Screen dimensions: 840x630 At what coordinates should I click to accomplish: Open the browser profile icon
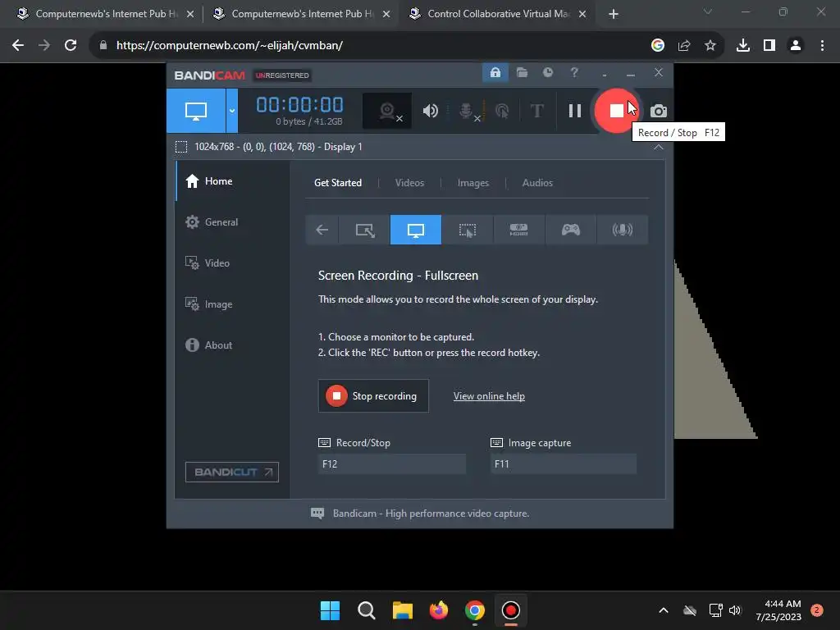pyautogui.click(x=796, y=45)
